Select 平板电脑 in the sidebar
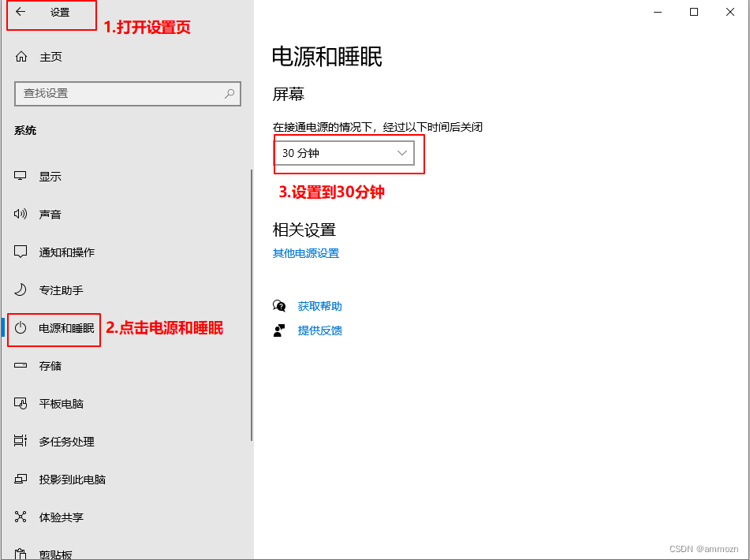This screenshot has width=750, height=560. tap(62, 404)
